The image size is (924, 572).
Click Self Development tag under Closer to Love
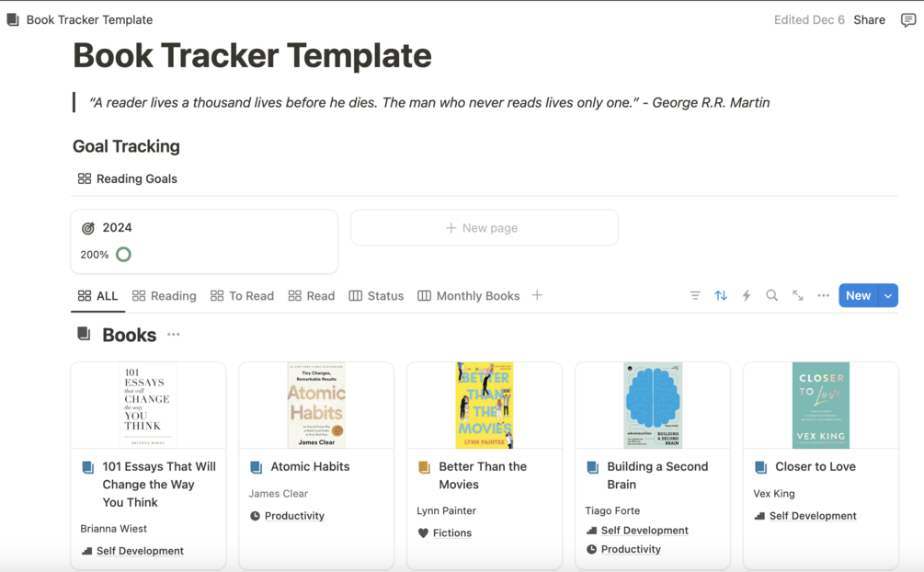click(x=813, y=516)
